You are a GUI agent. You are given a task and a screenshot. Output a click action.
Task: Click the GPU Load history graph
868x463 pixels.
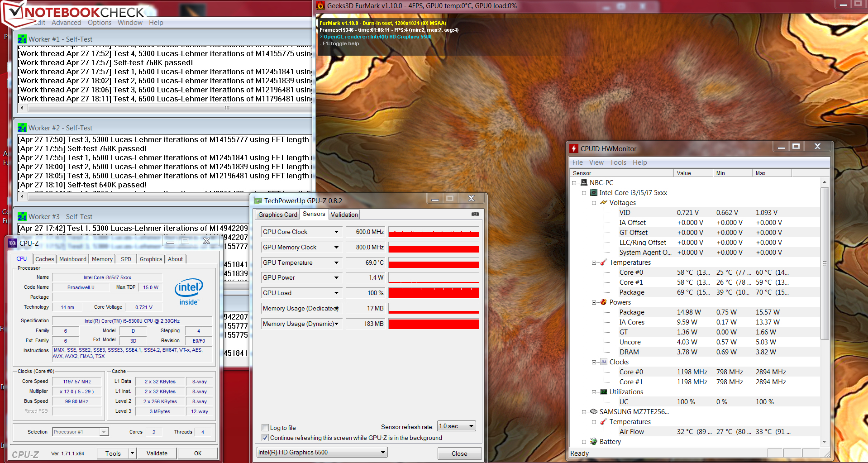coord(434,293)
